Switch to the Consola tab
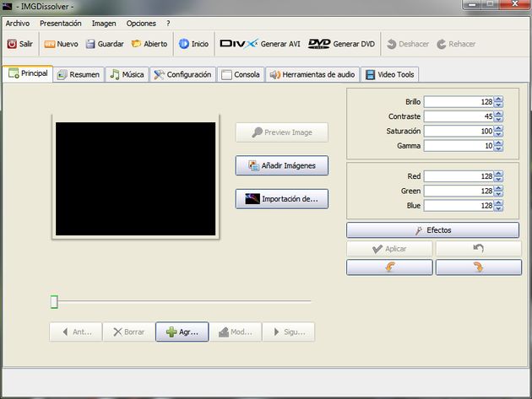 [x=241, y=74]
